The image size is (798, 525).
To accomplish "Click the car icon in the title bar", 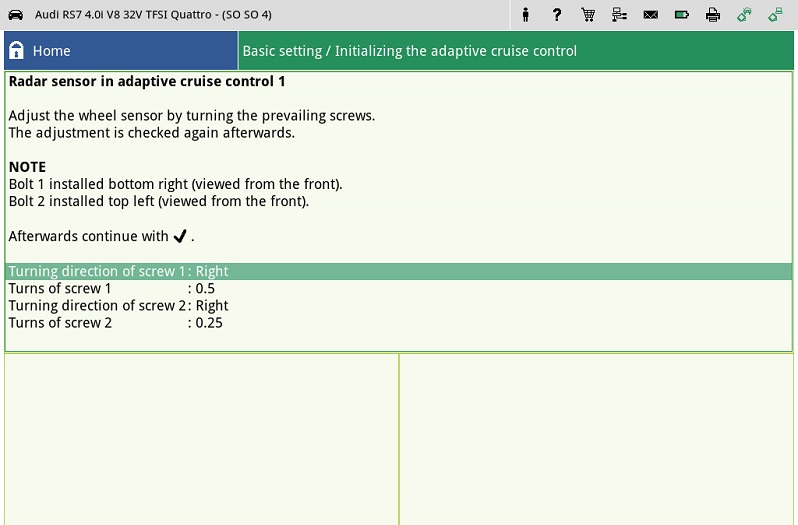I will [x=15, y=15].
